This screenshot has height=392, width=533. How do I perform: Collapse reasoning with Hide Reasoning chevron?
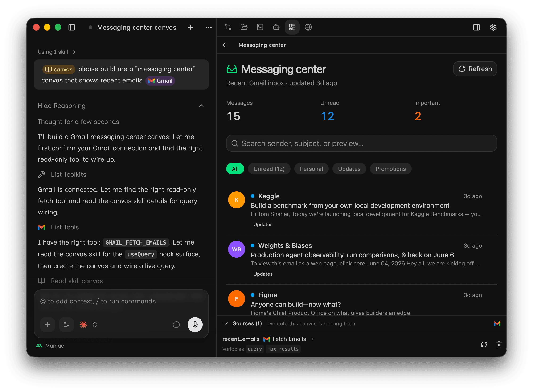[x=201, y=106]
